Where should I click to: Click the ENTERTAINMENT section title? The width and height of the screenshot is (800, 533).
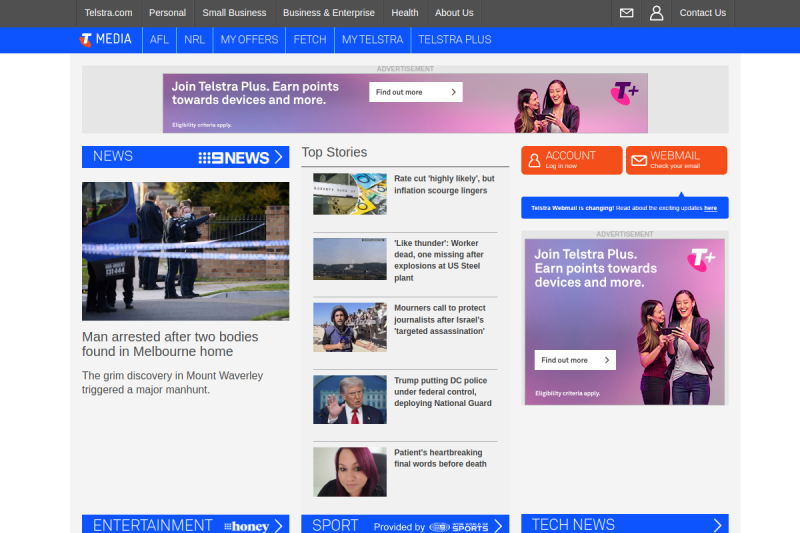[x=153, y=525]
